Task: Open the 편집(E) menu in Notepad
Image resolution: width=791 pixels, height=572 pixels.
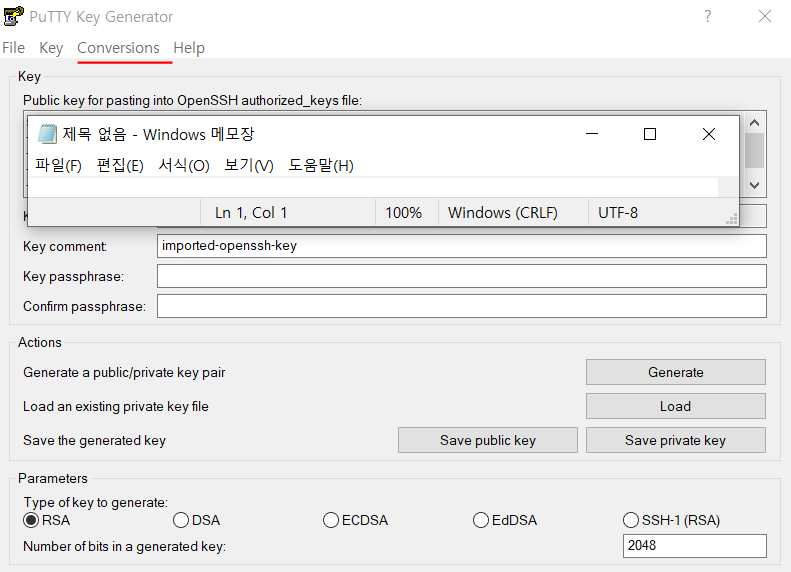Action: (x=120, y=165)
